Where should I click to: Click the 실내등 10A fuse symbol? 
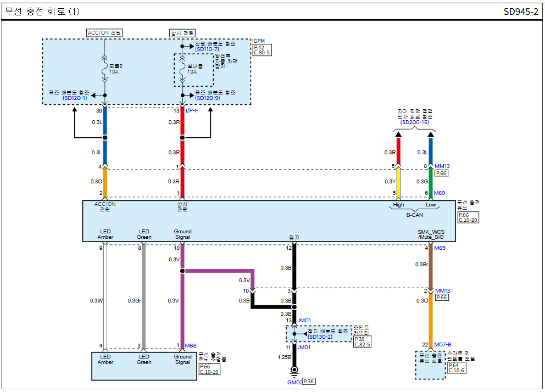[182, 69]
